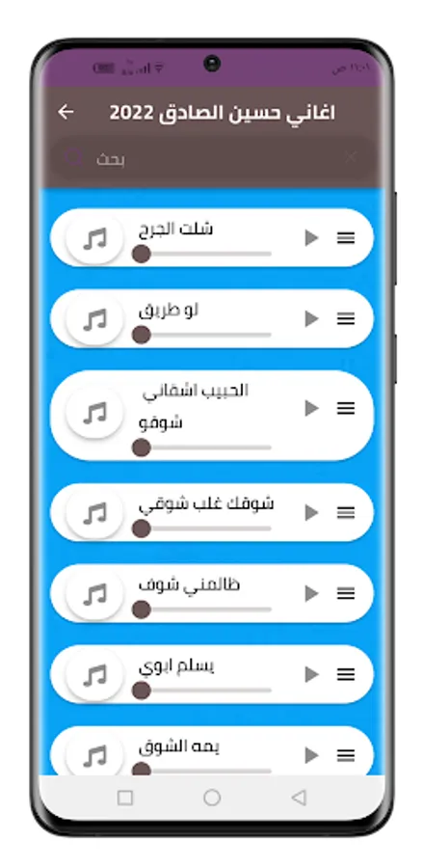Viewport: 423px width, 868px height.
Task: Tap Android recent apps square button
Action: pyautogui.click(x=125, y=798)
